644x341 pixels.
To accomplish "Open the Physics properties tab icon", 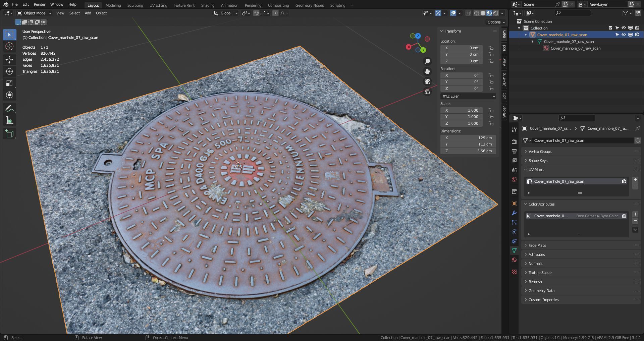I will (514, 232).
